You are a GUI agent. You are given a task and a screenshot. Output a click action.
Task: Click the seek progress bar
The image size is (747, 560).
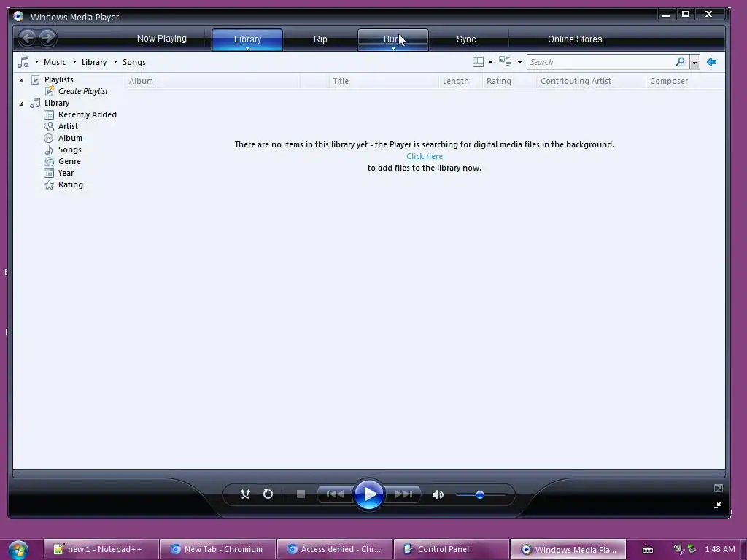click(368, 473)
